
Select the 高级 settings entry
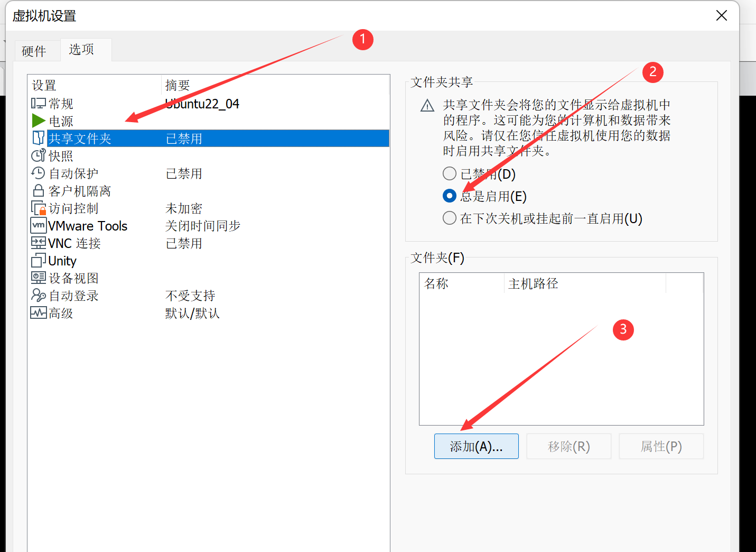coord(61,313)
